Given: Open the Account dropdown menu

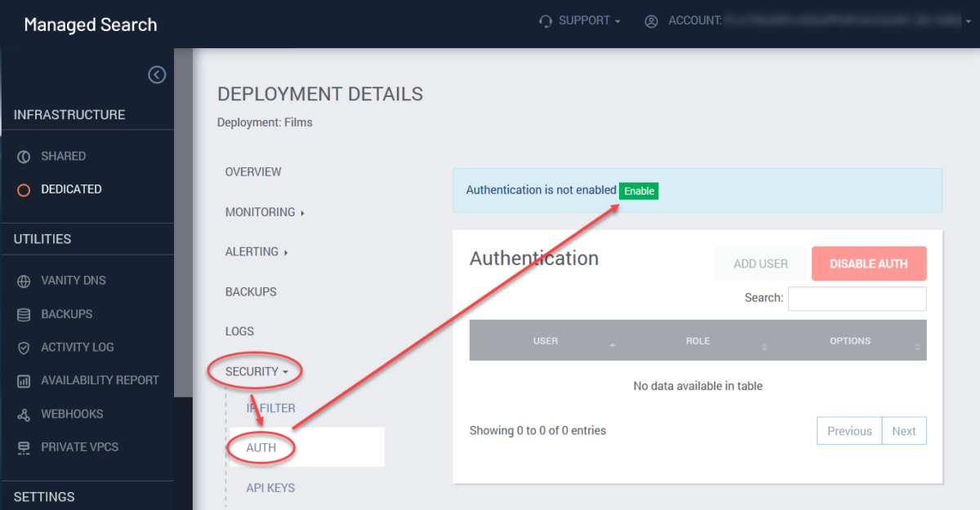Looking at the screenshot, I should 967,20.
